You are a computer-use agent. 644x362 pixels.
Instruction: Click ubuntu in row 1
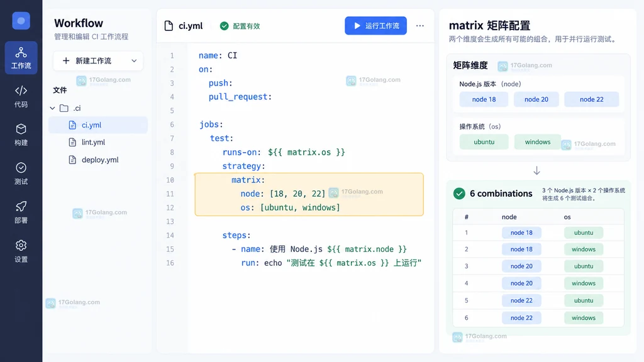[583, 233]
